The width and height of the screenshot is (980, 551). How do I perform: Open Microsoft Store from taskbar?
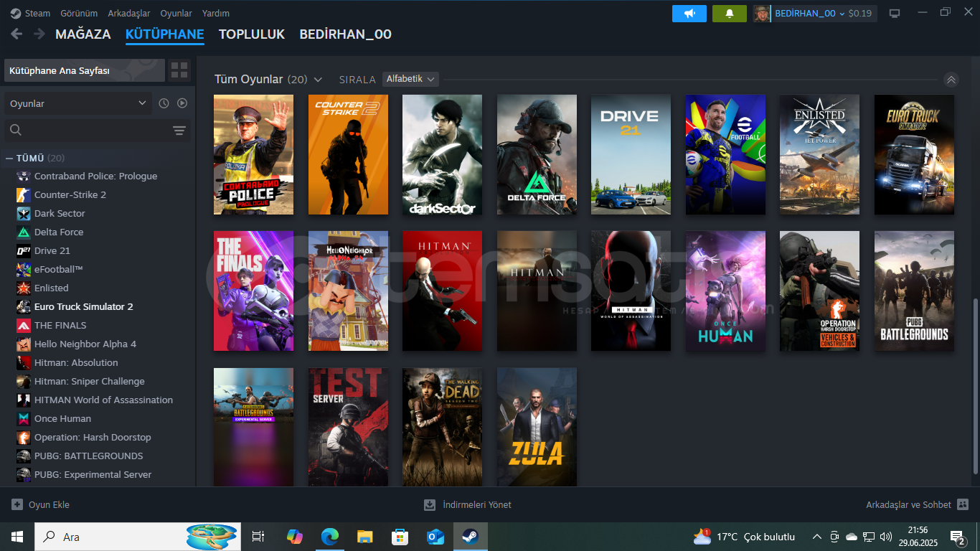tap(400, 537)
